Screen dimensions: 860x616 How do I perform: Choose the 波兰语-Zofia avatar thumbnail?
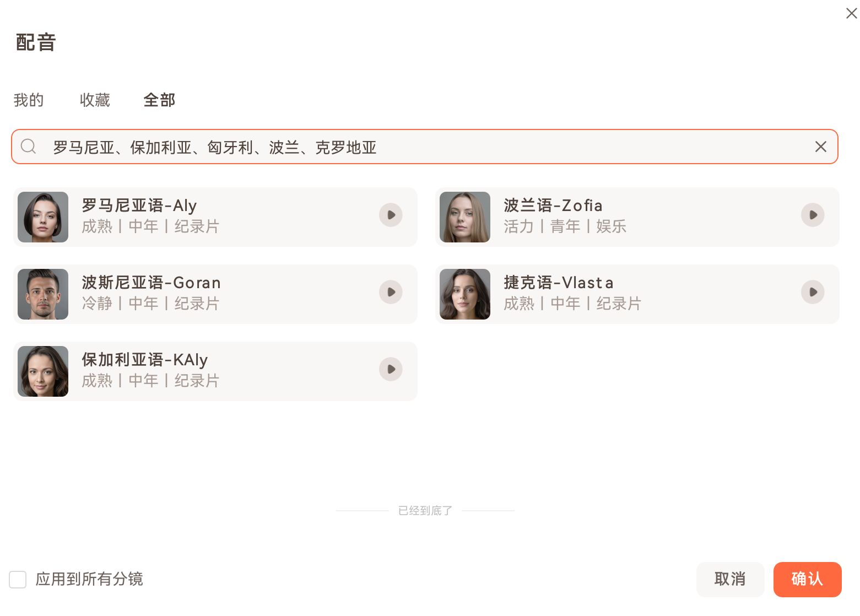pos(465,217)
